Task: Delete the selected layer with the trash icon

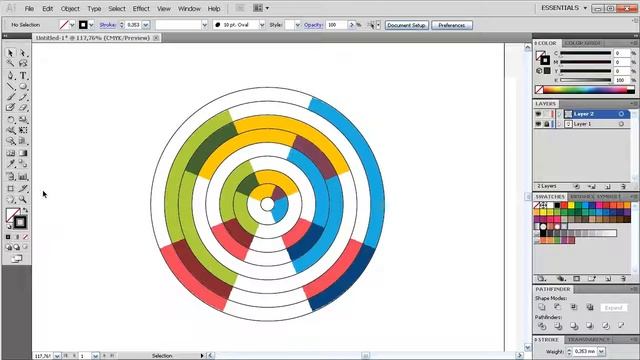Action: point(623,187)
